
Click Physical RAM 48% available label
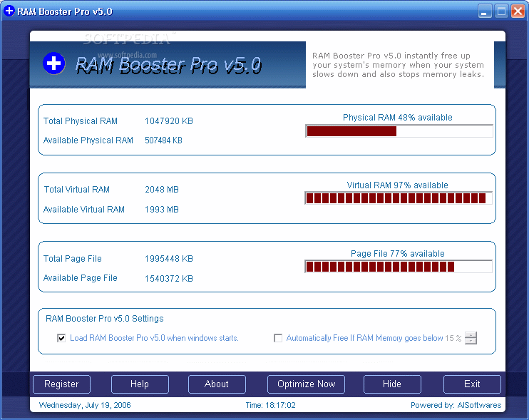click(x=397, y=118)
